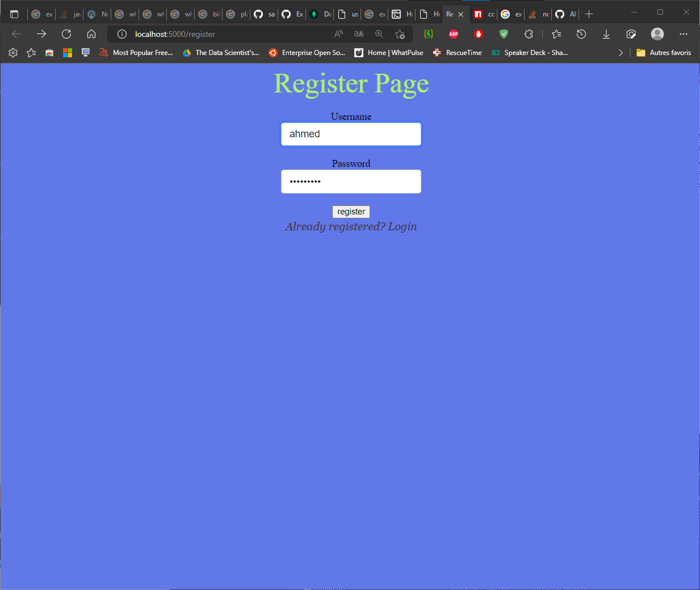The image size is (700, 590).
Task: Switch to the MongoDB browser tab
Action: click(319, 14)
